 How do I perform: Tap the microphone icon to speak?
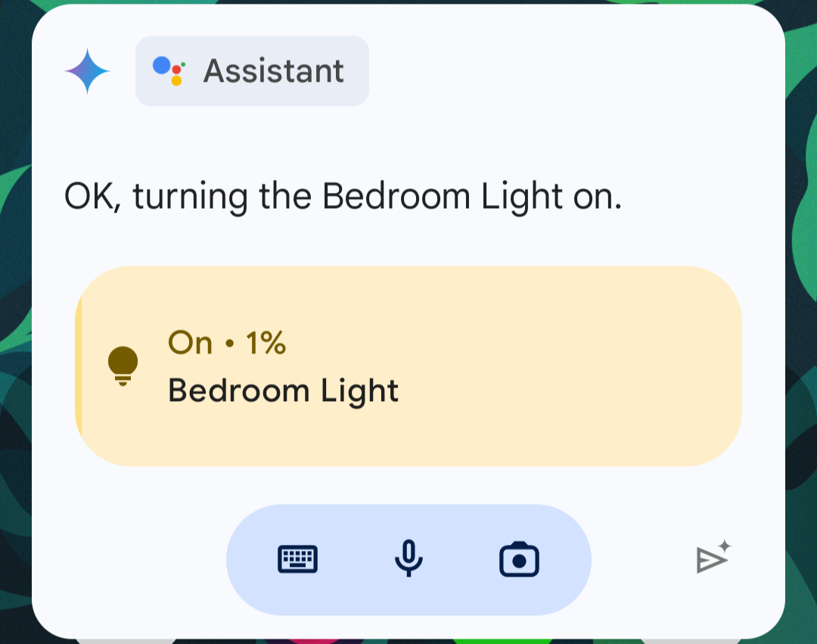pyautogui.click(x=408, y=560)
